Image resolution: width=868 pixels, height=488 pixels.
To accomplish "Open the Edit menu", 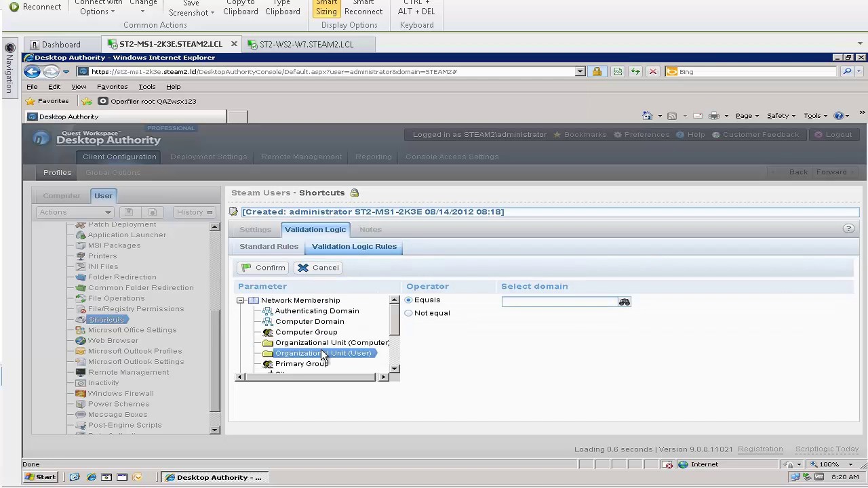I will (x=54, y=87).
